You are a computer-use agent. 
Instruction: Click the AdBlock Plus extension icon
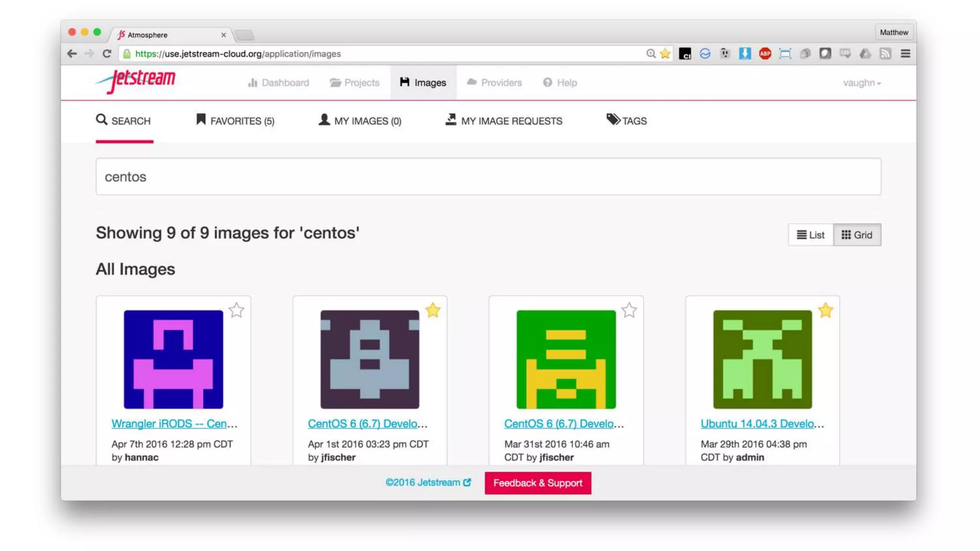point(765,54)
